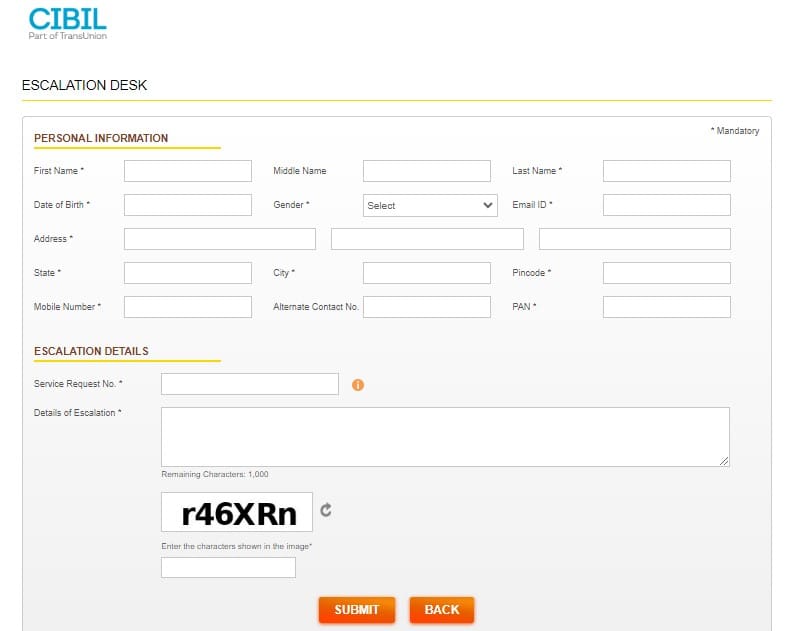Click the BACK button
Viewport: 785px width, 631px height.
pyautogui.click(x=442, y=609)
